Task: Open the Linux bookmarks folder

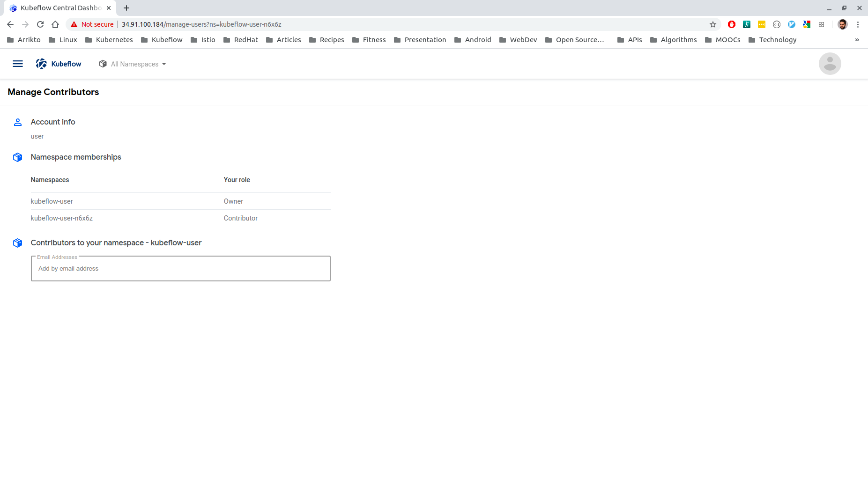Action: [63, 40]
